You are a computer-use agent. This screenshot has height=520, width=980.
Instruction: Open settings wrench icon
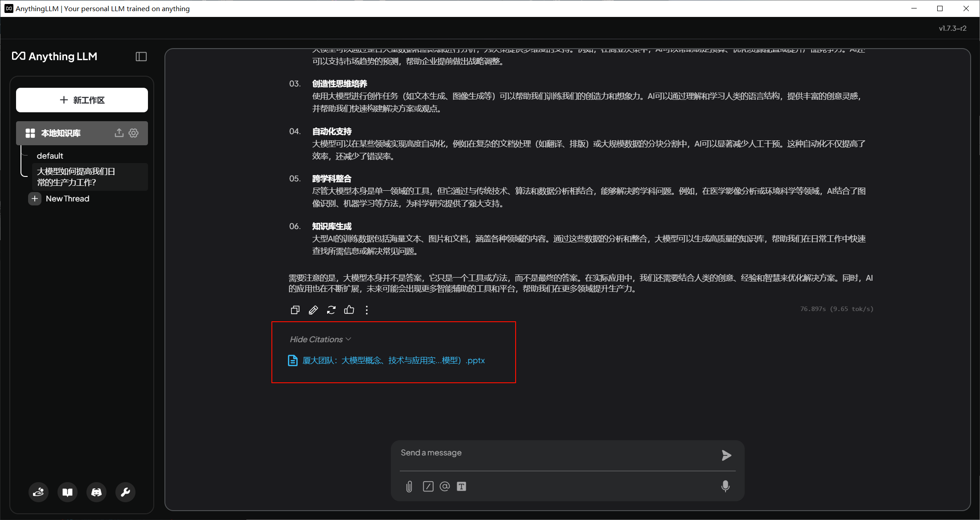click(x=126, y=492)
